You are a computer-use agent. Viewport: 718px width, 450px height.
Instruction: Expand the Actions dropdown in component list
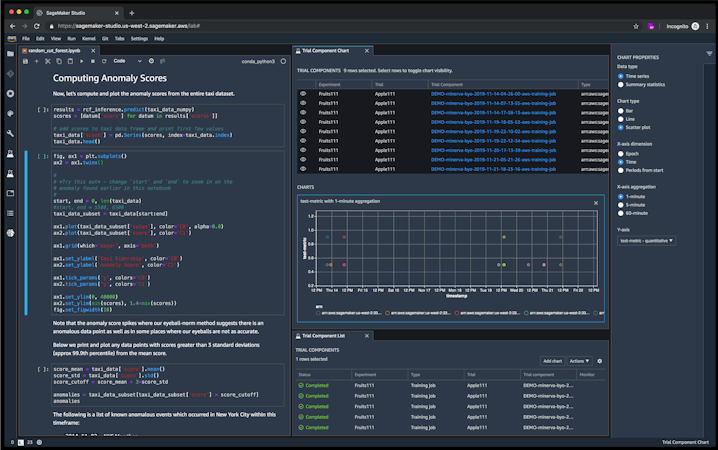580,361
